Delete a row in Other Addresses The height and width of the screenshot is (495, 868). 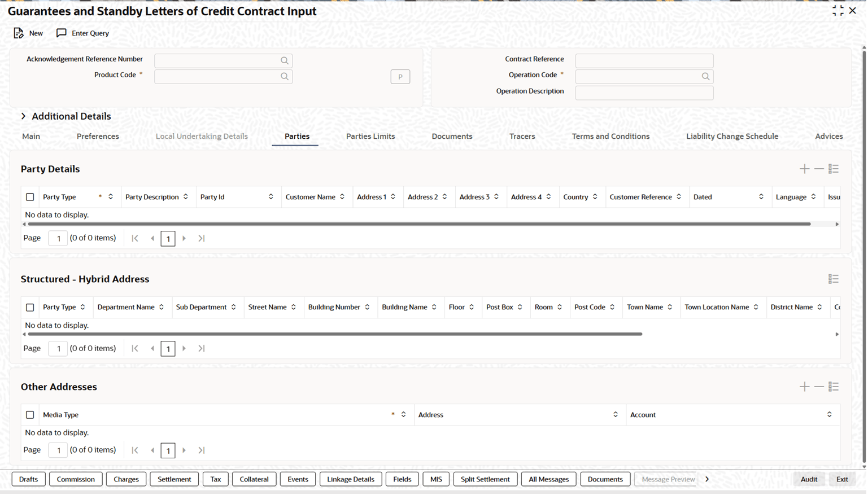[x=819, y=387]
